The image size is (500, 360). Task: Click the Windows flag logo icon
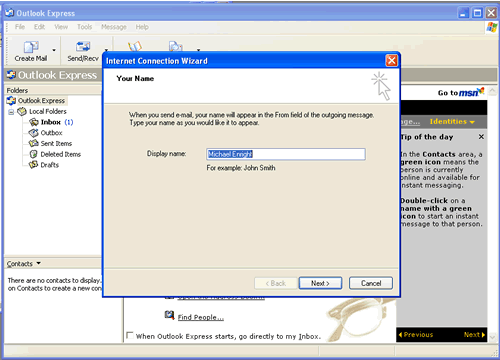click(x=492, y=27)
